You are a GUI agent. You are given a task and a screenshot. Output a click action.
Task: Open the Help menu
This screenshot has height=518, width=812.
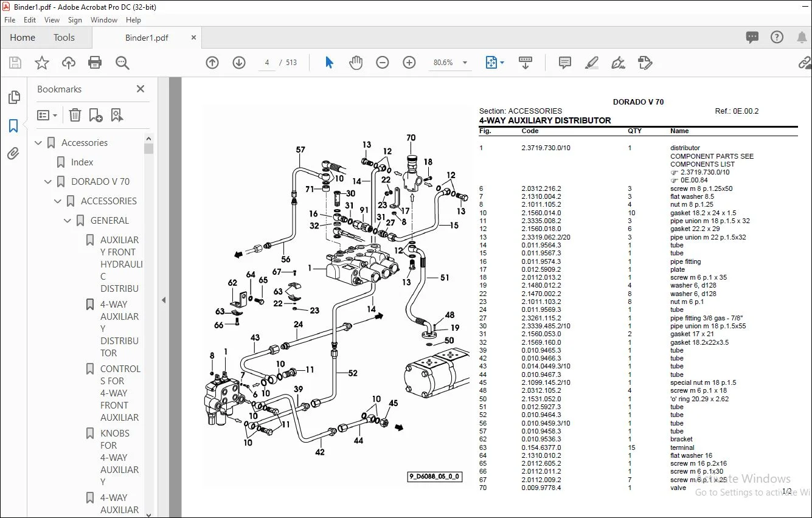tap(133, 20)
